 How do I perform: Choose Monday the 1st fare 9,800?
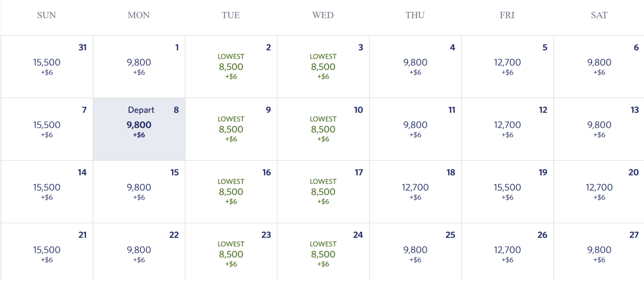click(139, 67)
